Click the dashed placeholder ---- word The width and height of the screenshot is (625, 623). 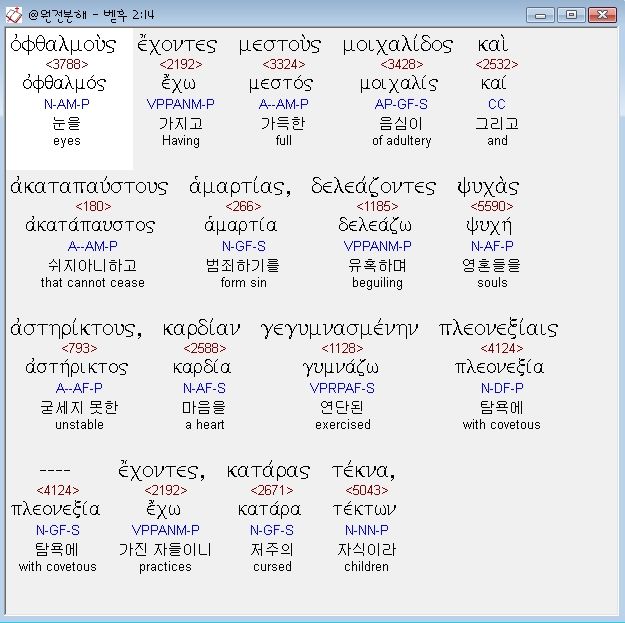[55, 471]
